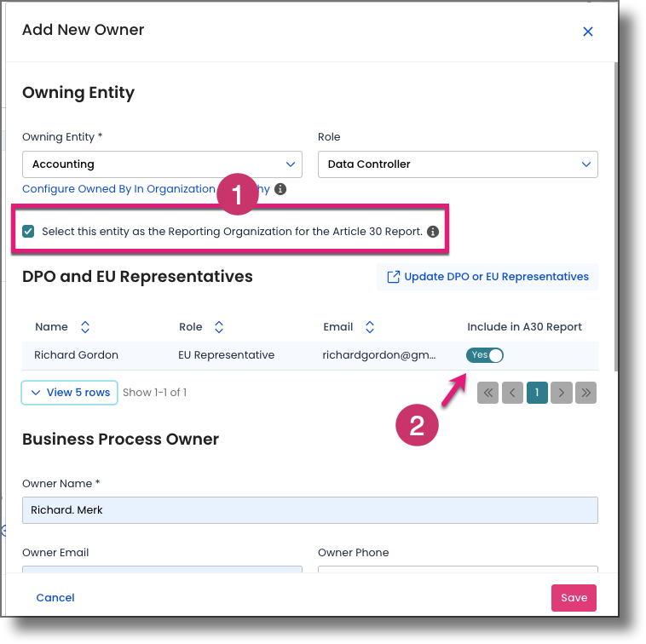Expand the View 5 rows selector
Image resolution: width=646 pixels, height=644 pixels.
click(x=69, y=393)
